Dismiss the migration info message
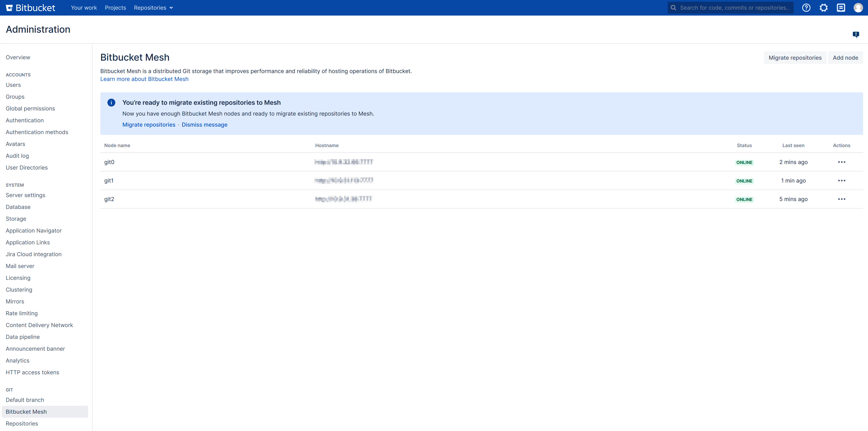The image size is (868, 431). coord(204,125)
